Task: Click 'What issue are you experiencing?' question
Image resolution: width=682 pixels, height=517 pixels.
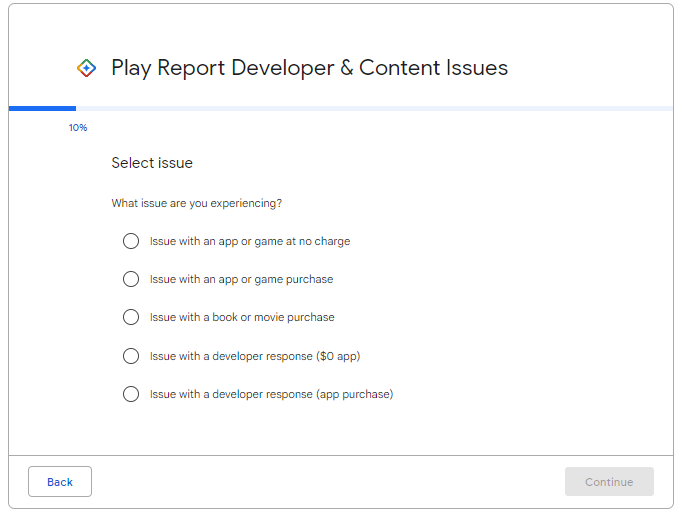Action: click(197, 203)
